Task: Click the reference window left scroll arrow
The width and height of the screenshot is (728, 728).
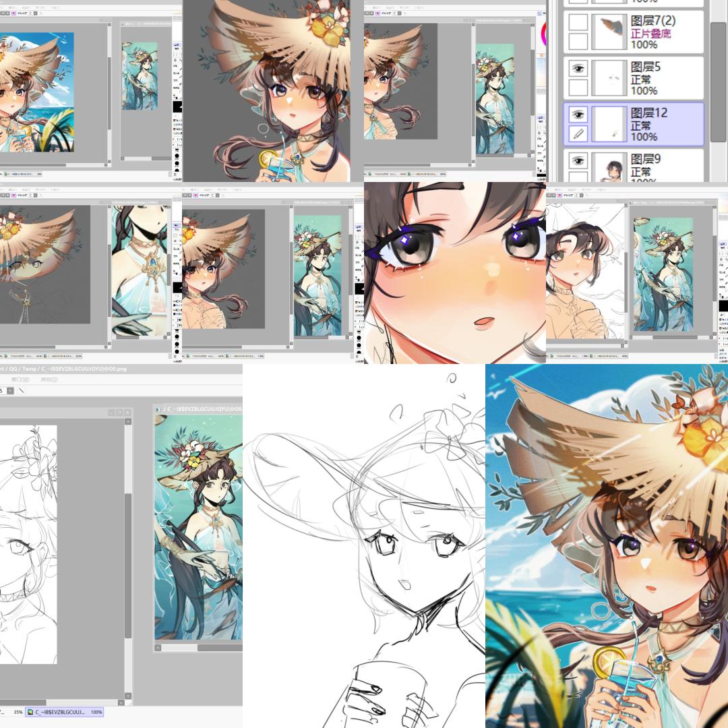Action: pyautogui.click(x=158, y=647)
